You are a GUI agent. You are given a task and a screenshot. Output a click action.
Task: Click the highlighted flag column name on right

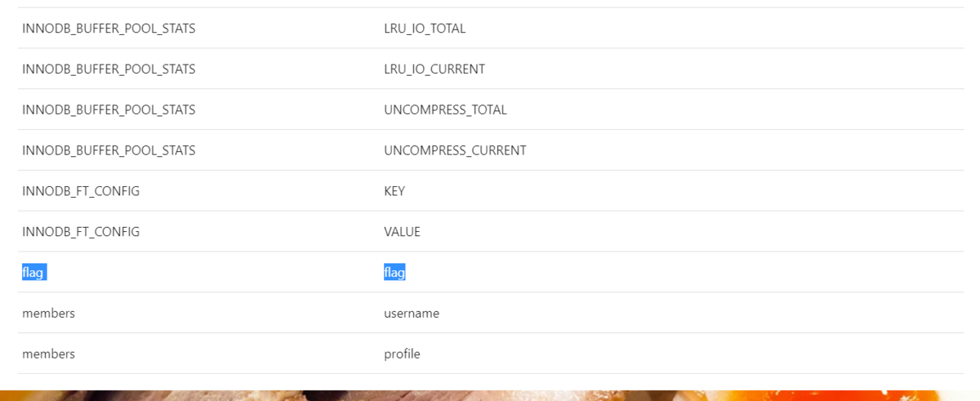click(x=394, y=272)
